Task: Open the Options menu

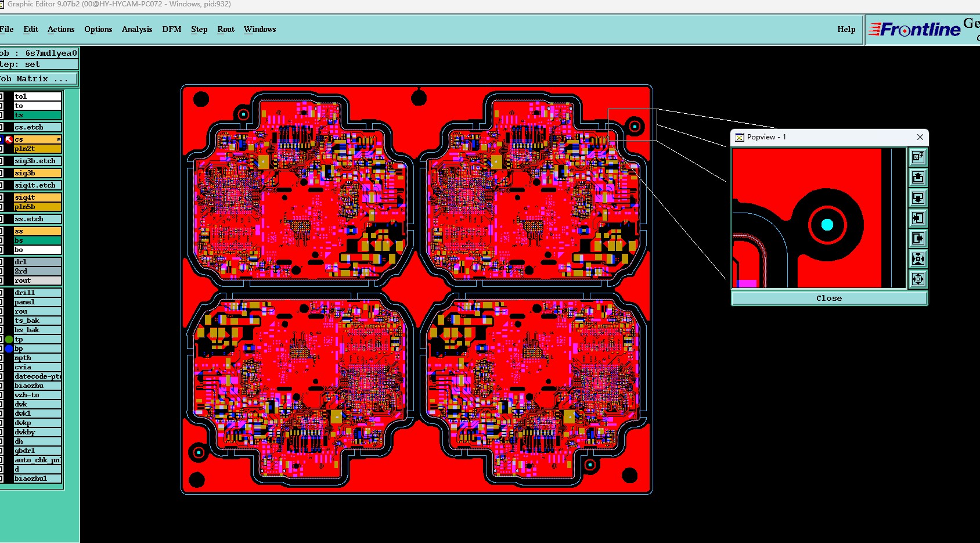Action: pyautogui.click(x=98, y=29)
